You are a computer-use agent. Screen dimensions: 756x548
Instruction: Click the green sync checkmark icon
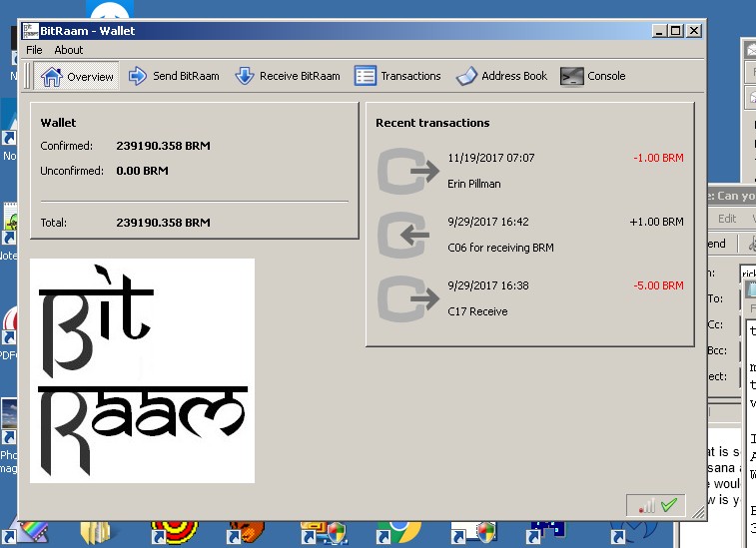coord(669,505)
